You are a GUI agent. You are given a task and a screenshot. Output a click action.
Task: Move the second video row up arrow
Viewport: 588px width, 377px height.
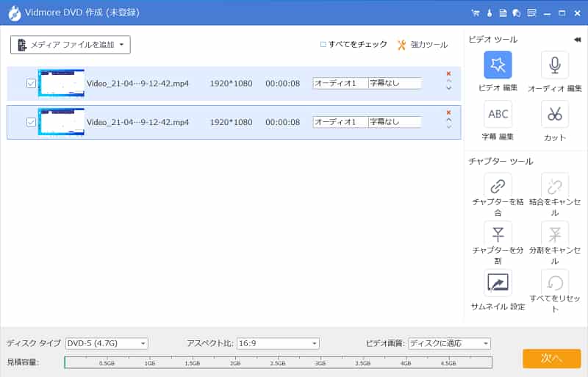pyautogui.click(x=448, y=120)
